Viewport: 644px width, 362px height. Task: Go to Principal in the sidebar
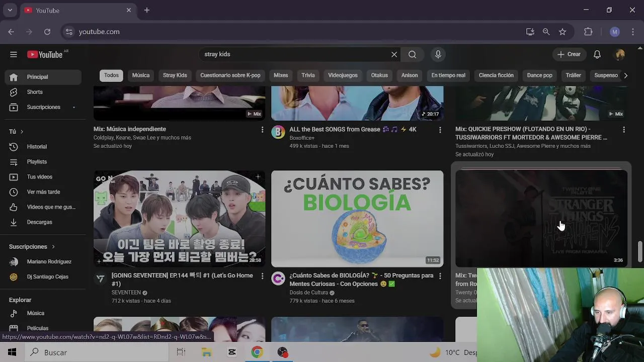coord(43,77)
